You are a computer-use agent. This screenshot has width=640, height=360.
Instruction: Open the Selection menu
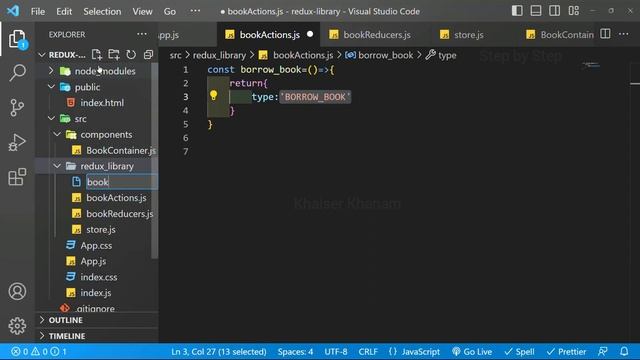tap(102, 11)
